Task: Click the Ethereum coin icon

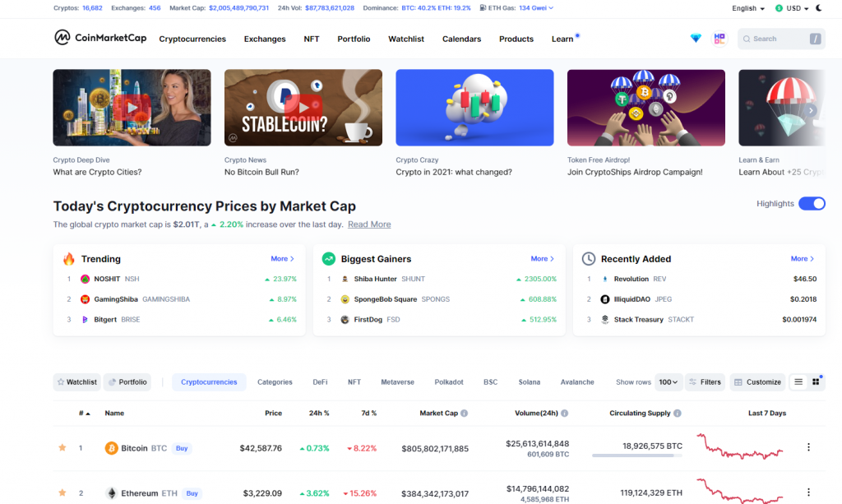Action: tap(111, 493)
